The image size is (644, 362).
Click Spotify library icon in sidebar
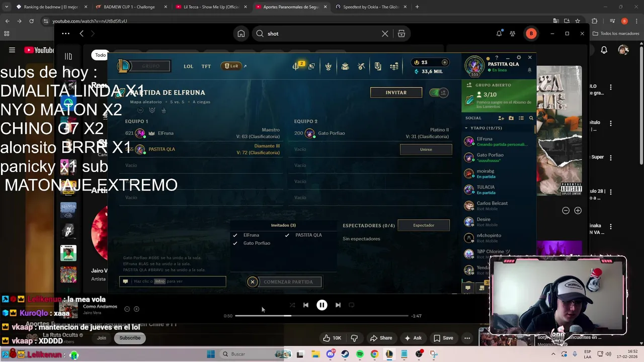[68, 56]
